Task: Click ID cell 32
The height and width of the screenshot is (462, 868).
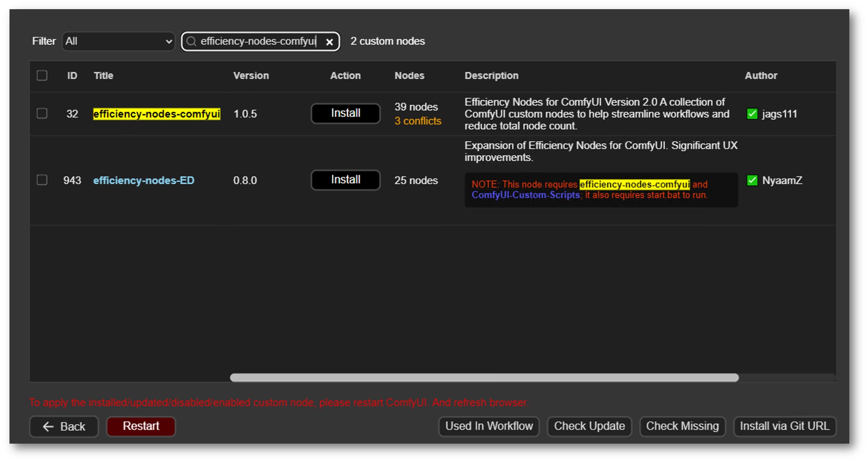Action: point(72,114)
